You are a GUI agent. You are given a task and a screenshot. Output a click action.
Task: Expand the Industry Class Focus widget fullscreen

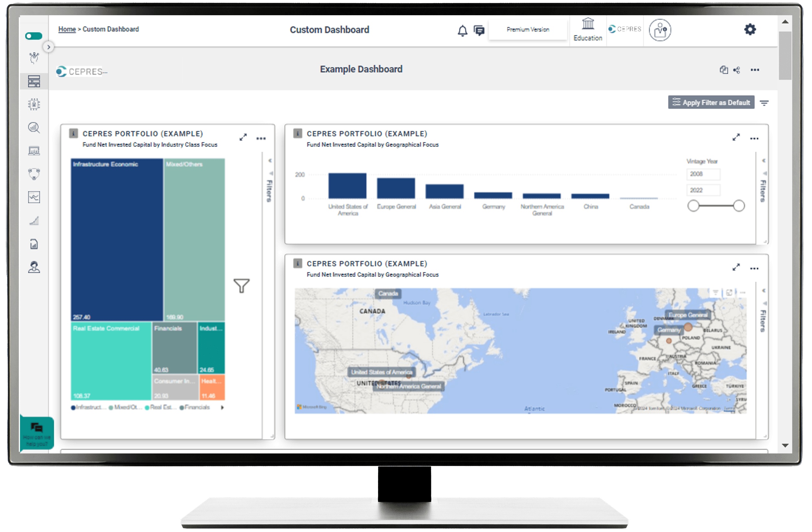click(243, 137)
